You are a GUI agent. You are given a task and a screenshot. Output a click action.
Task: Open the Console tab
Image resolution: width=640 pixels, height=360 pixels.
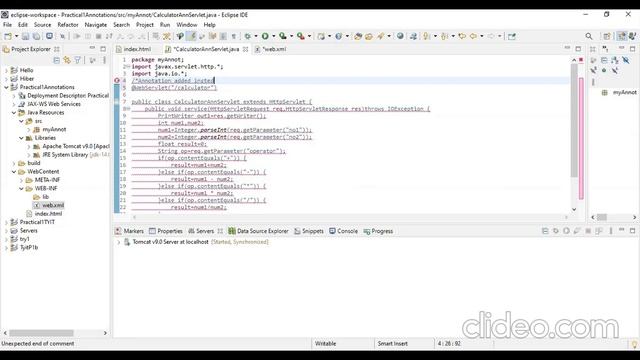pyautogui.click(x=343, y=231)
